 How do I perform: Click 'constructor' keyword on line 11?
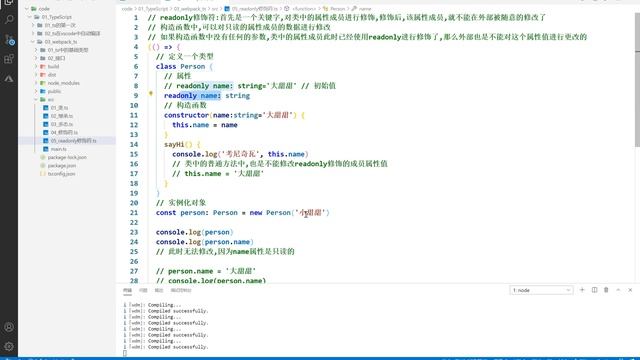tap(186, 115)
